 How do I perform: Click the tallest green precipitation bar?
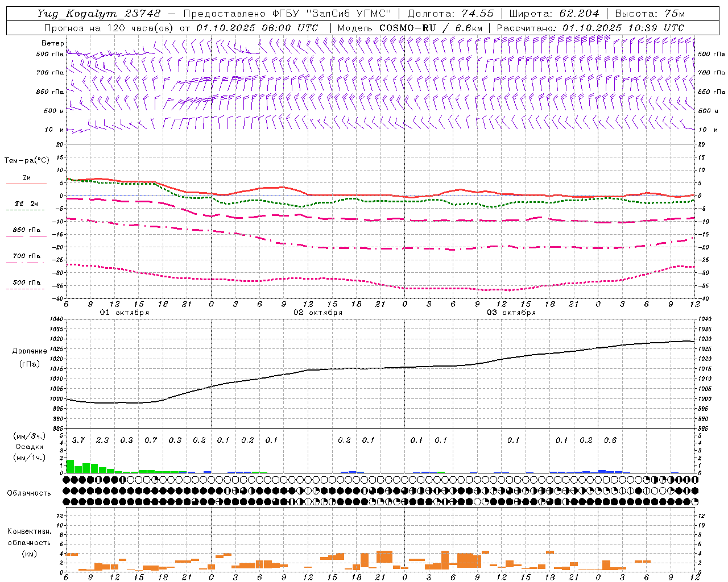click(71, 466)
